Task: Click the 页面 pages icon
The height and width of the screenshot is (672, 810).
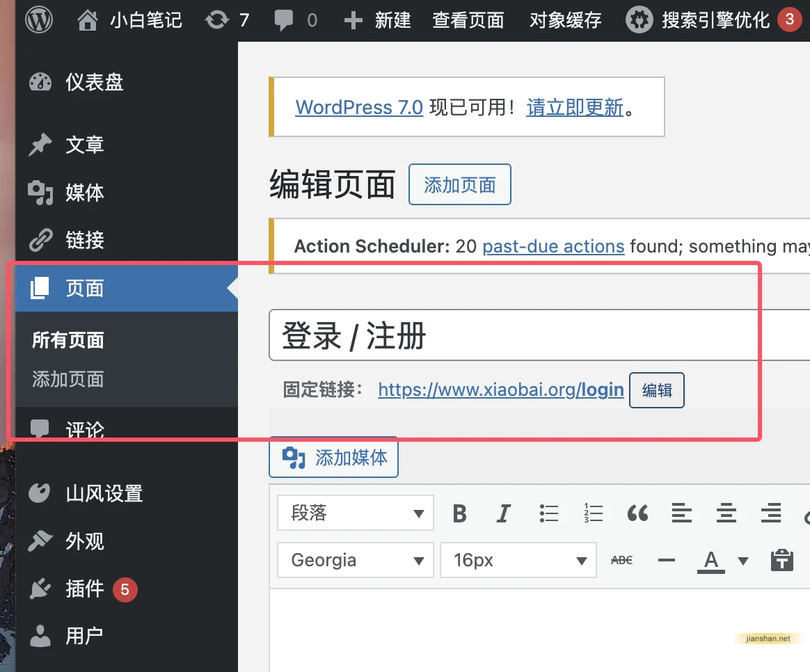Action: 40,288
